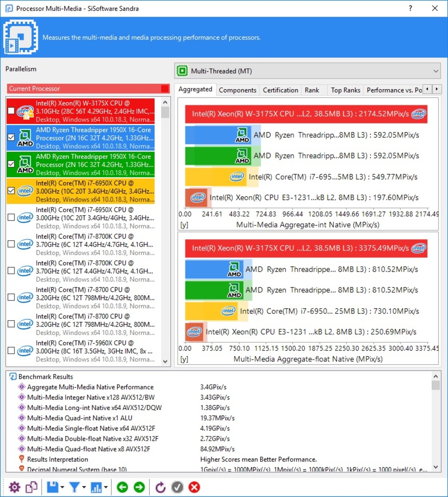Click the Intel logo in the Xeon W-3175X list row
The height and width of the screenshot is (497, 448).
click(25, 111)
